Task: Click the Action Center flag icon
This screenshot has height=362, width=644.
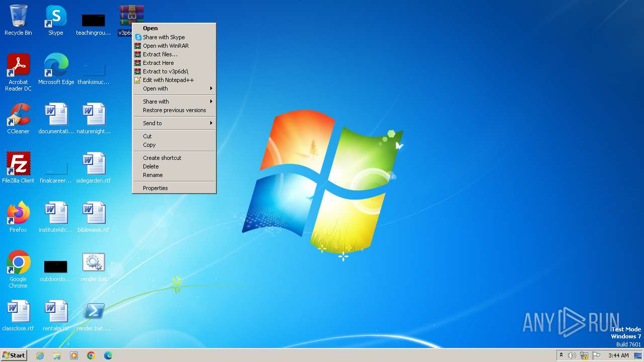Action: point(596,355)
